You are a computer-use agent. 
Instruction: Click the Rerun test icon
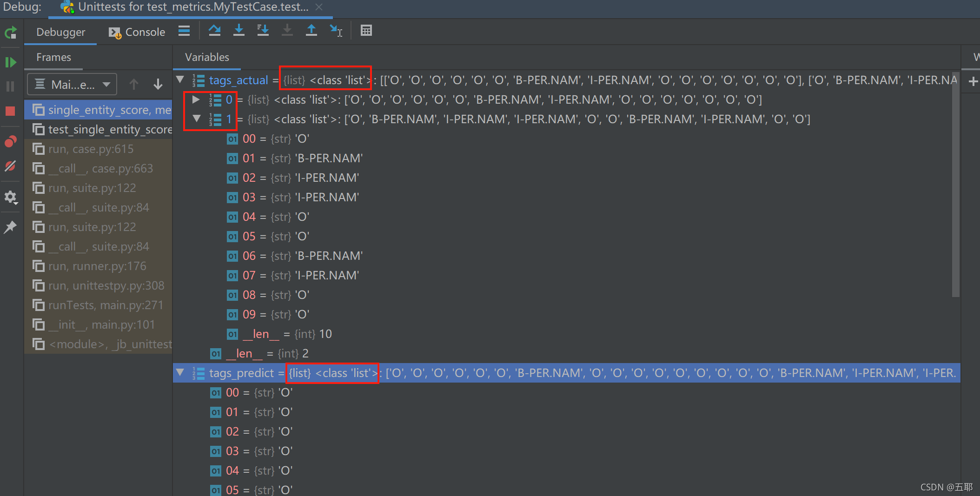click(11, 33)
